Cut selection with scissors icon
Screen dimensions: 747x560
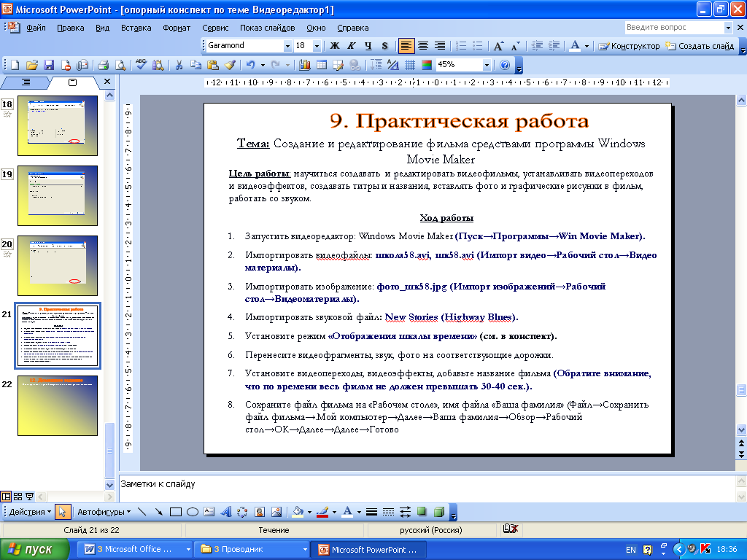tap(179, 65)
